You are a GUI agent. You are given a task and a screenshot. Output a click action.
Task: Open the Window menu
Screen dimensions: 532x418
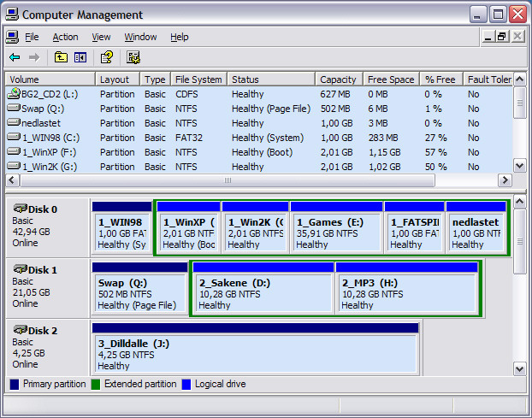tap(140, 37)
